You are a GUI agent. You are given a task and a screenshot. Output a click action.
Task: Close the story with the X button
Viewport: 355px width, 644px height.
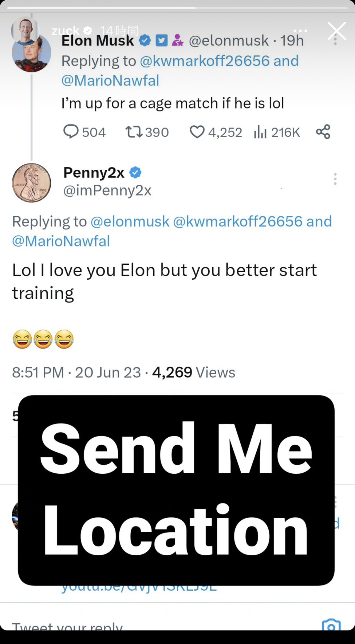337,31
